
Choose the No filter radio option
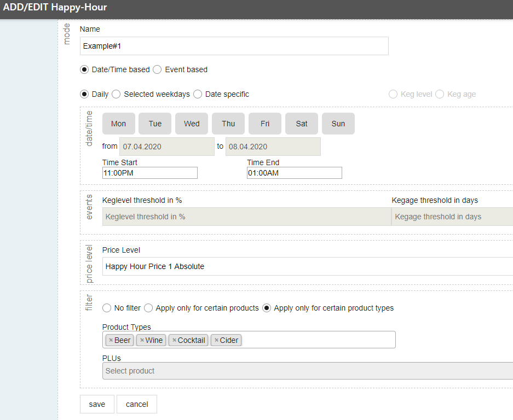click(107, 308)
